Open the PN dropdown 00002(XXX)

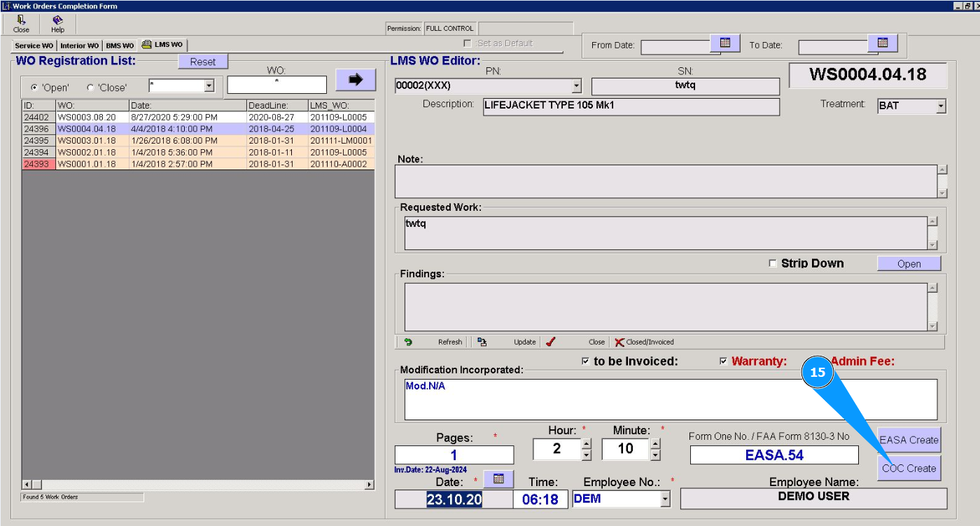pyautogui.click(x=577, y=86)
